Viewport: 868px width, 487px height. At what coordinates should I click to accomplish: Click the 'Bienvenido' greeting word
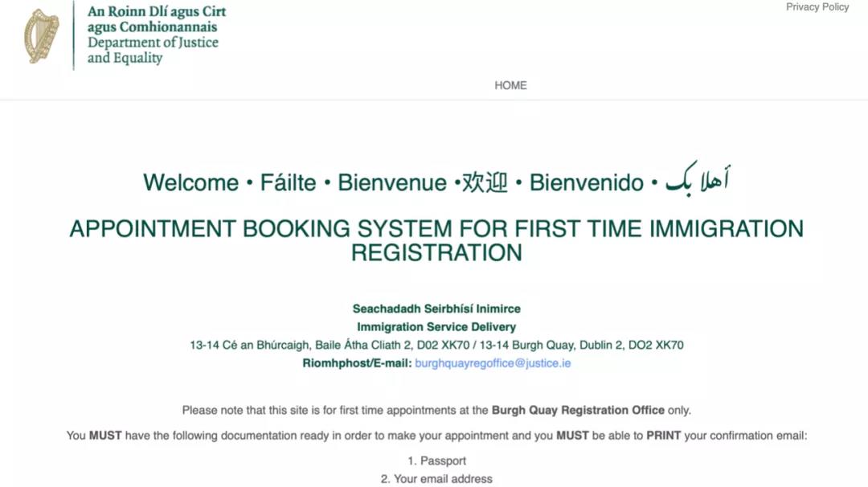pos(586,182)
